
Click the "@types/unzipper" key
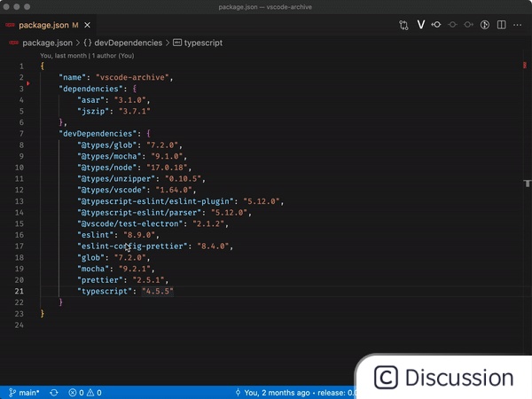click(118, 178)
